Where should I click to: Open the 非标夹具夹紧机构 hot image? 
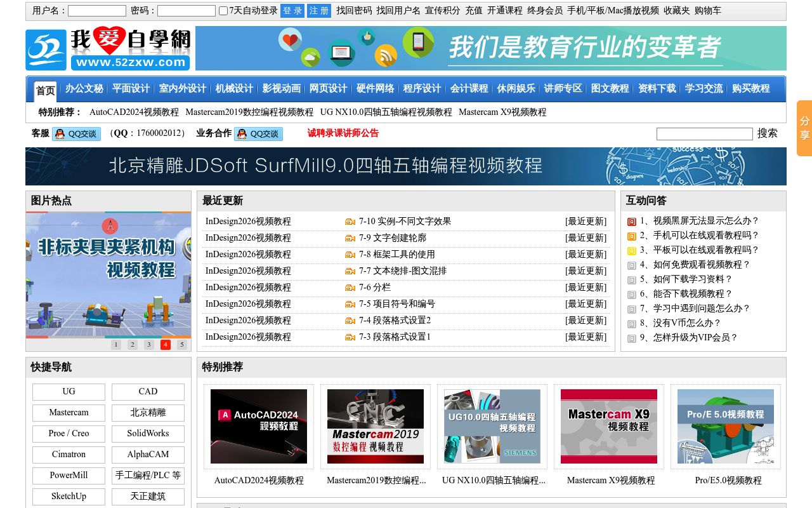108,275
